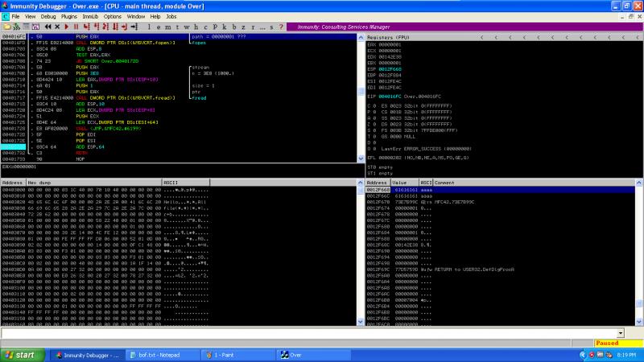644x362 pixels.
Task: Click the restart program rewind icon
Action: [48, 27]
